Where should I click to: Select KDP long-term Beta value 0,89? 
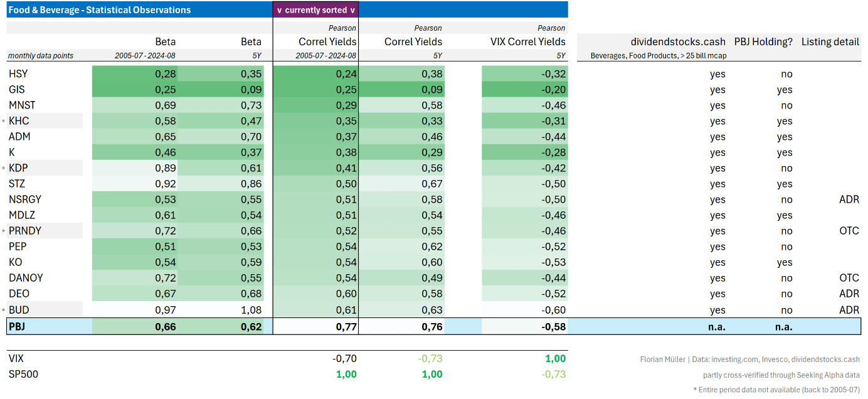[x=166, y=168]
